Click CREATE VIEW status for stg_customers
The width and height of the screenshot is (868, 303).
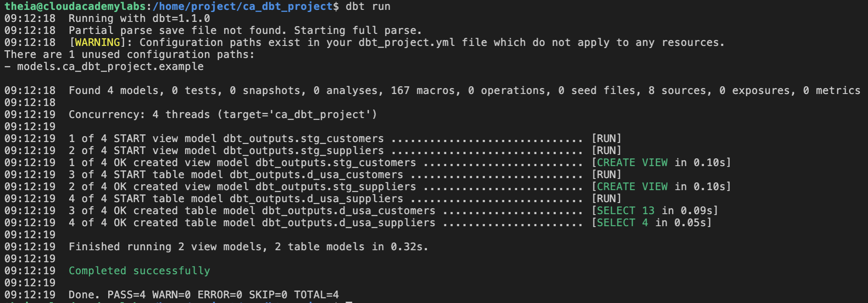pos(632,163)
